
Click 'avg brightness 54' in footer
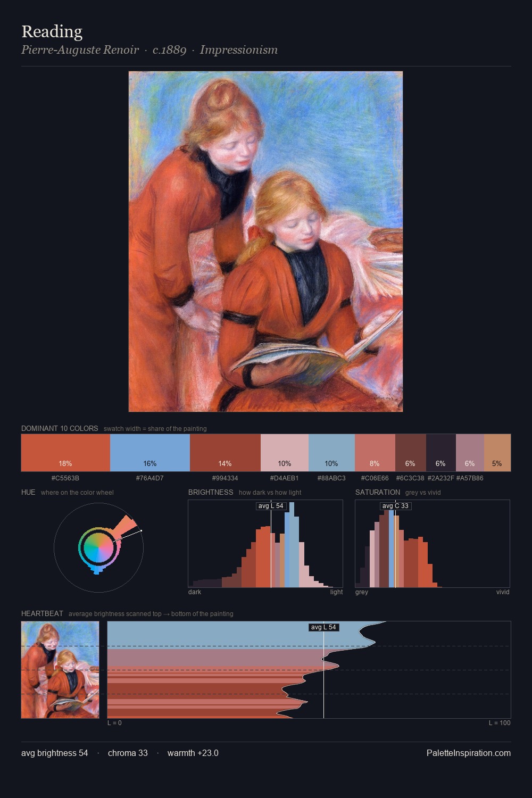pos(55,753)
